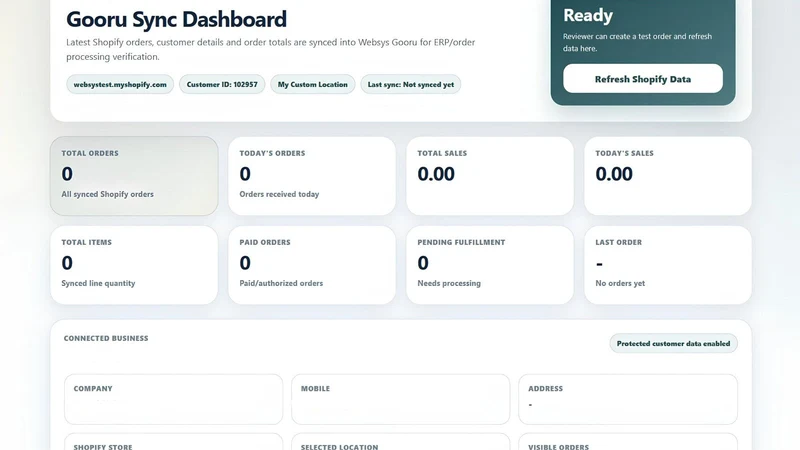
Task: Click the Ready status heading
Action: tap(588, 15)
